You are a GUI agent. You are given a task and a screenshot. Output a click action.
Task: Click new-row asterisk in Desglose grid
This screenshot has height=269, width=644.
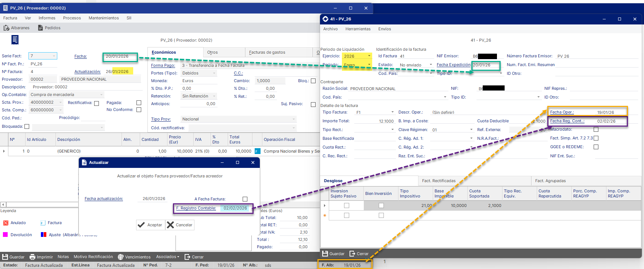coord(324,216)
